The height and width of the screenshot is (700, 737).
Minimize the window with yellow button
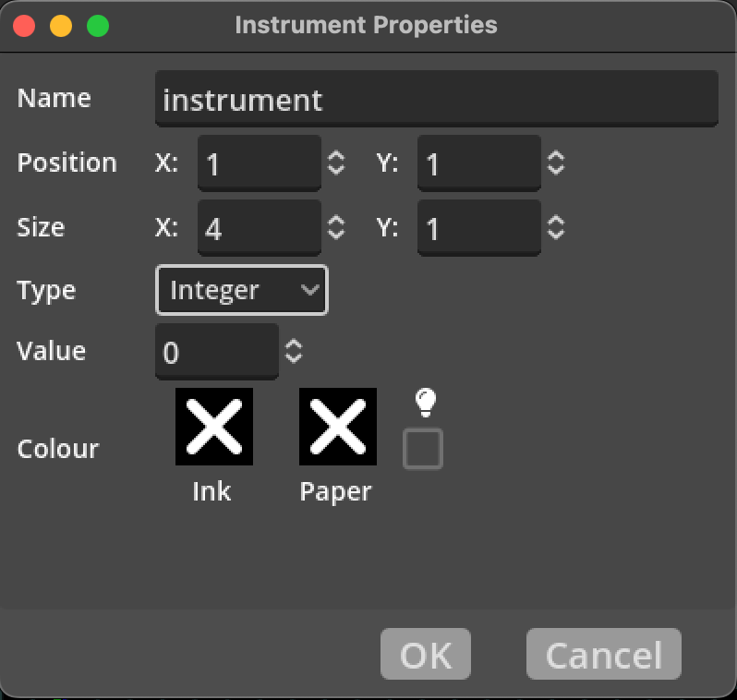click(61, 25)
